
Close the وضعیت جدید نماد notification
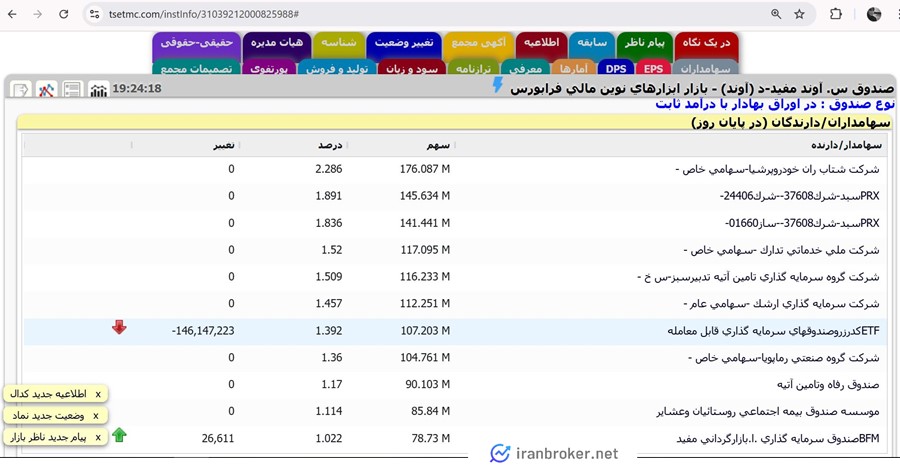(96, 416)
